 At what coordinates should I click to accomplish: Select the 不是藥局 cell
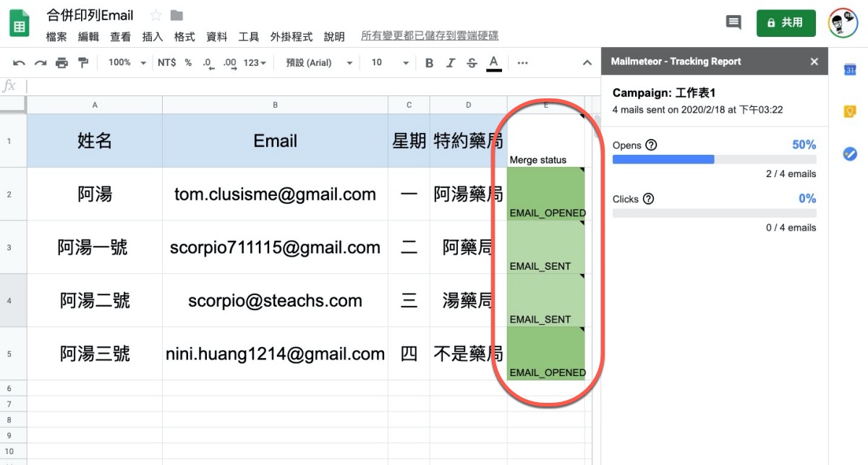click(468, 354)
